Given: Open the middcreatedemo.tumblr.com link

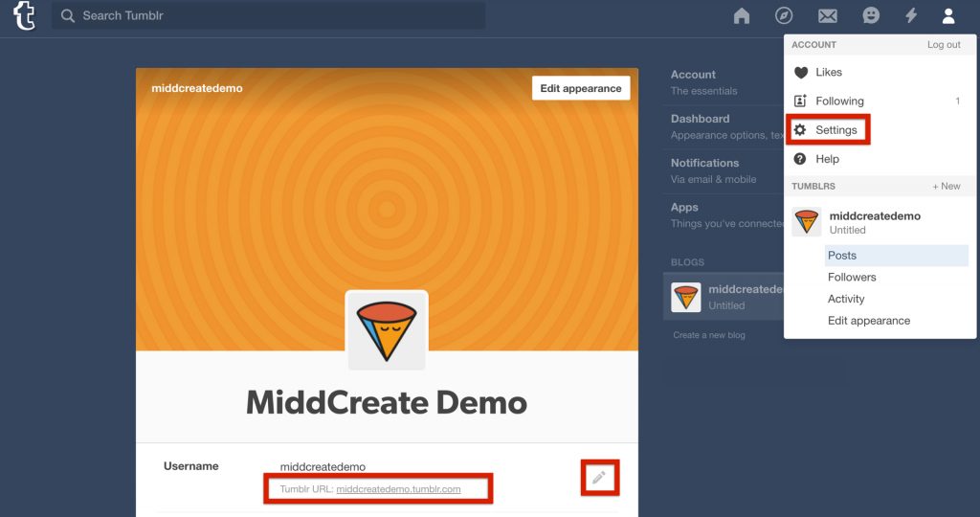Looking at the screenshot, I should click(x=398, y=489).
